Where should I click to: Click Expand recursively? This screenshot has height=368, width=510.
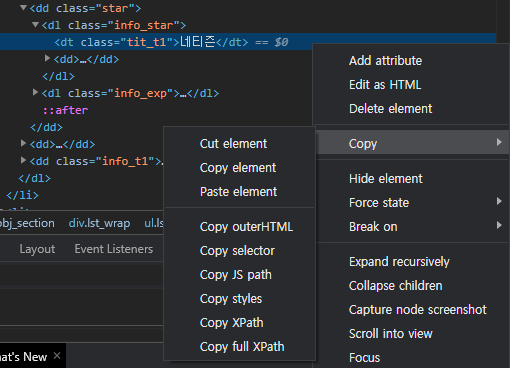pyautogui.click(x=399, y=262)
